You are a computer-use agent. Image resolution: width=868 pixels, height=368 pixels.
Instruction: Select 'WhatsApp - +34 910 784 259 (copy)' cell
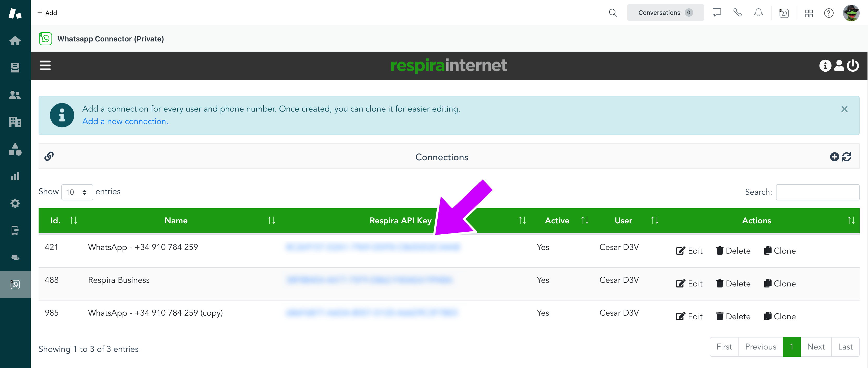point(155,313)
